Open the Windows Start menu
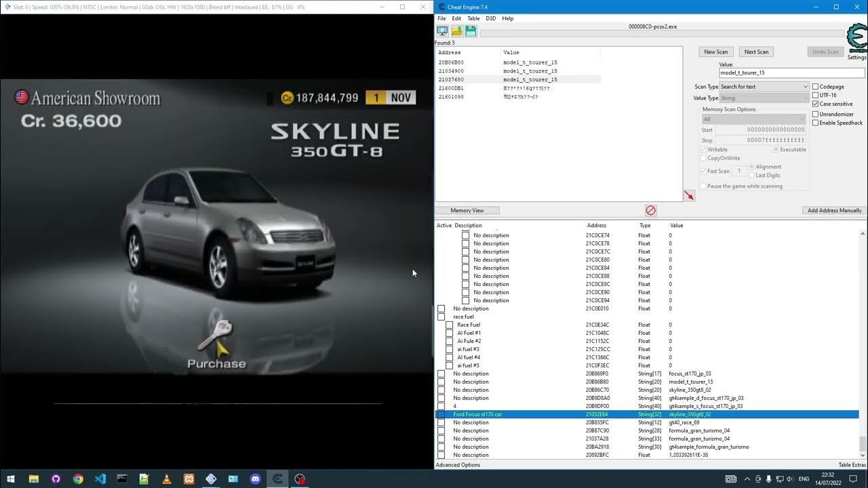 (12, 479)
